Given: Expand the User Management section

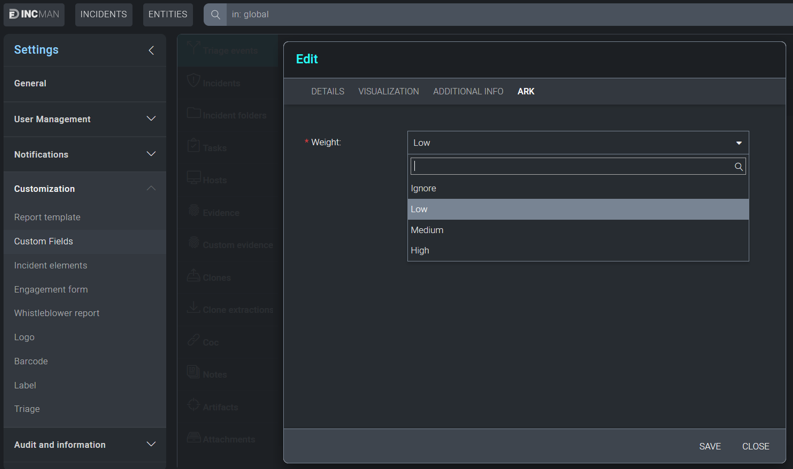Looking at the screenshot, I should 151,119.
